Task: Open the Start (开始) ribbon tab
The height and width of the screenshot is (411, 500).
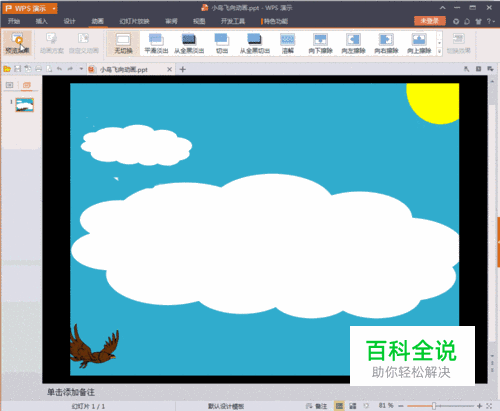Action: [x=14, y=21]
